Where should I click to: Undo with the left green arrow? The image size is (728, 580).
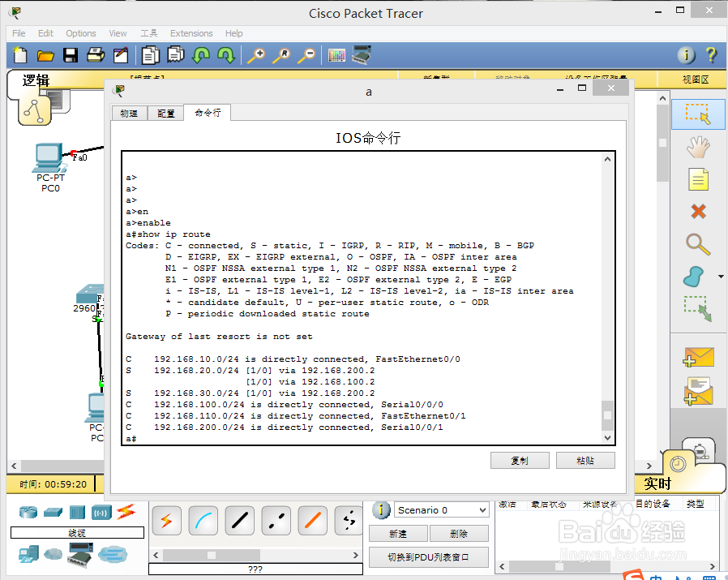(201, 55)
